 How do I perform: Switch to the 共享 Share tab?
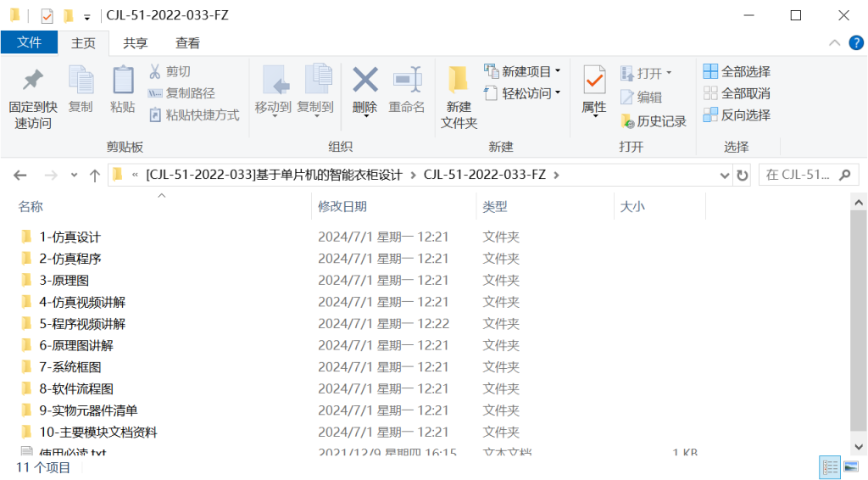click(x=135, y=43)
